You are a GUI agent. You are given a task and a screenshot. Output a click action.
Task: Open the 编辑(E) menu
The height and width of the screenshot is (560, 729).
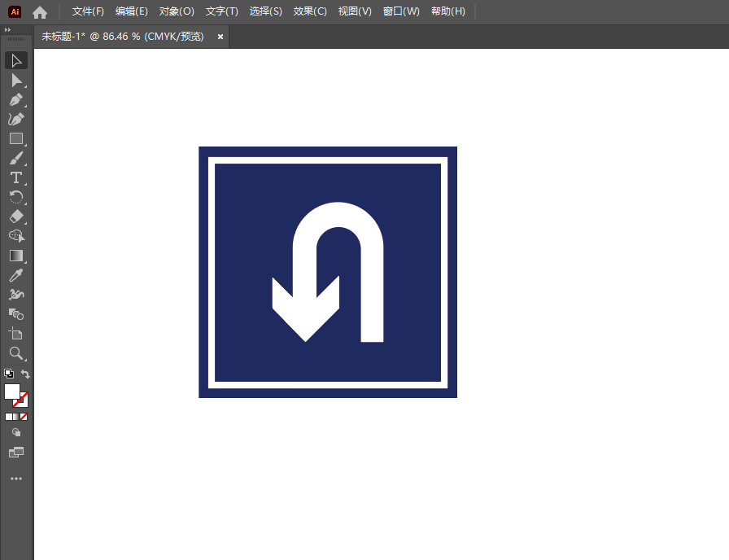pyautogui.click(x=132, y=11)
